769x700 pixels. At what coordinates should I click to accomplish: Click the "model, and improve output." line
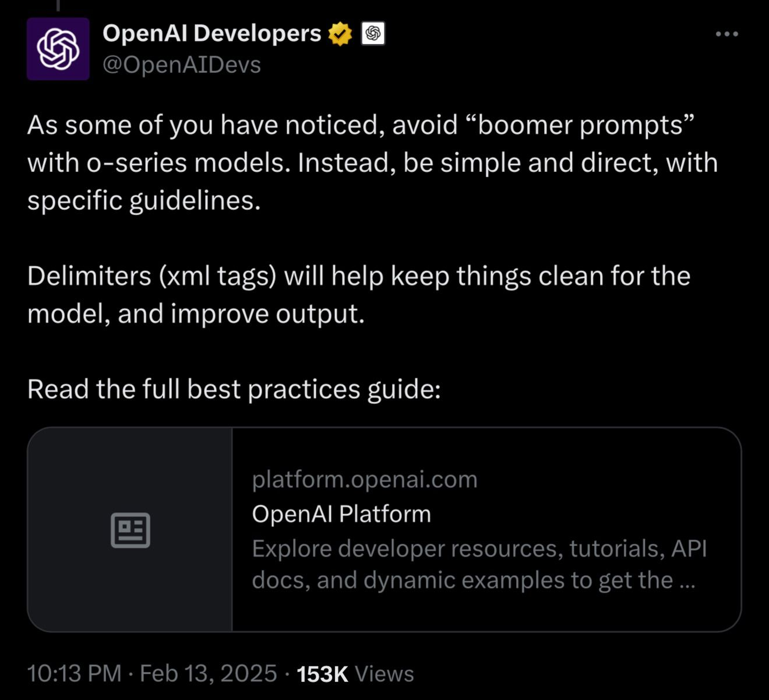pos(196,314)
